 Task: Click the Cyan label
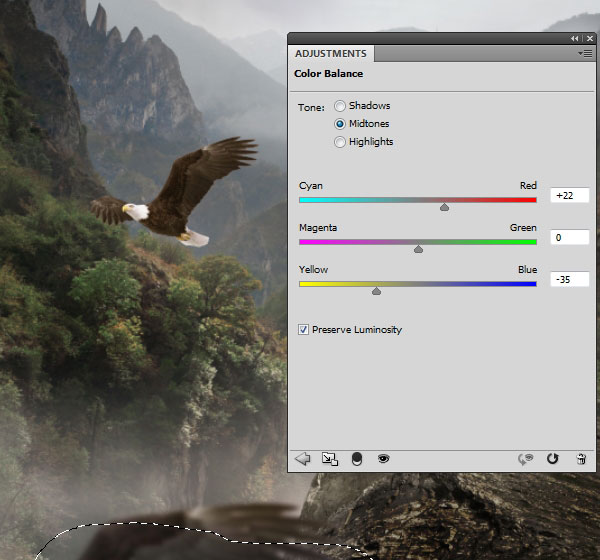click(x=311, y=186)
